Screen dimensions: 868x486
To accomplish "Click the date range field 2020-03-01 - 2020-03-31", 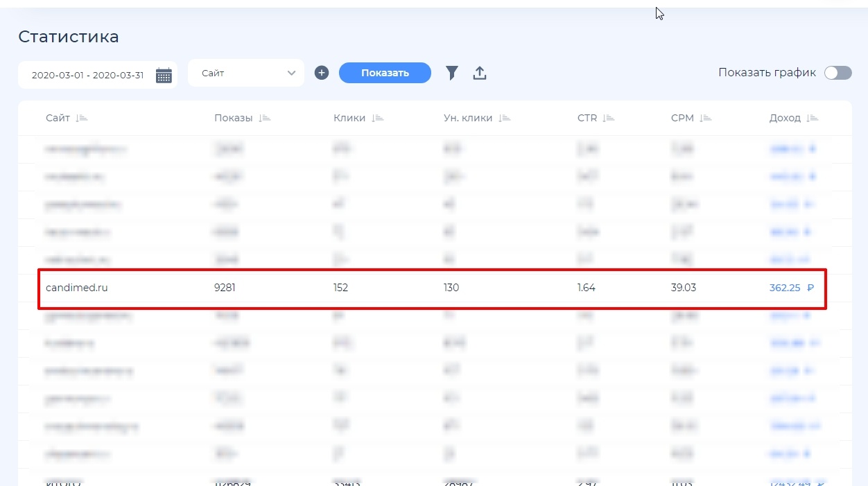I will pos(98,75).
